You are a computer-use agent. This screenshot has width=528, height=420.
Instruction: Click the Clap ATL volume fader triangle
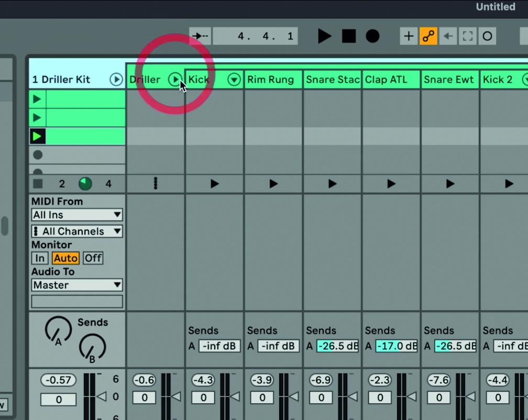[412, 396]
